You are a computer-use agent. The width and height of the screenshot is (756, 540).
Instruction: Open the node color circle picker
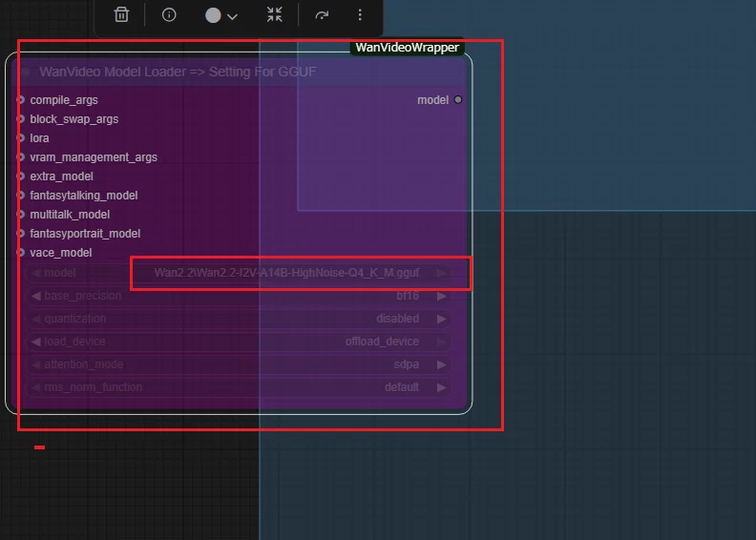click(213, 15)
